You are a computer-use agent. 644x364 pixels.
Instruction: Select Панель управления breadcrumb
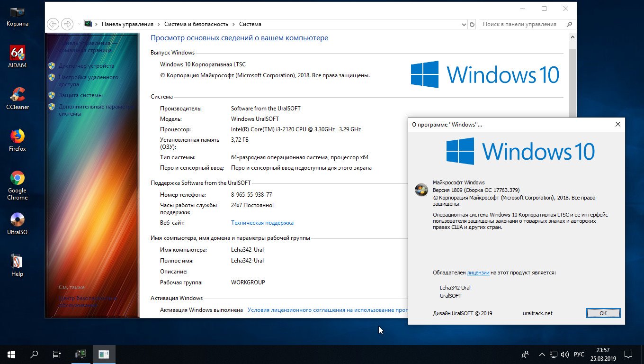[127, 24]
